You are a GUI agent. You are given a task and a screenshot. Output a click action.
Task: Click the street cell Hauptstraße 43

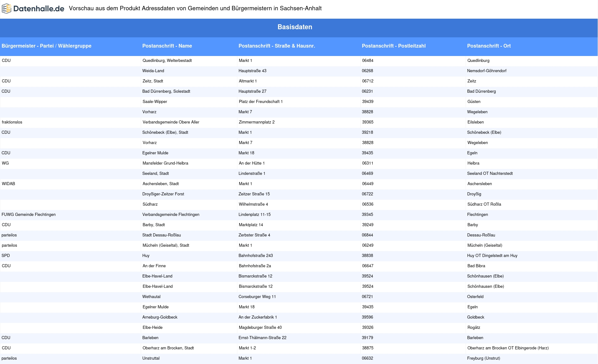(252, 71)
